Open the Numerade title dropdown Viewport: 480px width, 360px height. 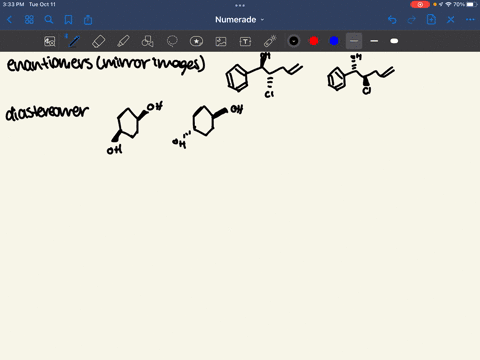[239, 20]
